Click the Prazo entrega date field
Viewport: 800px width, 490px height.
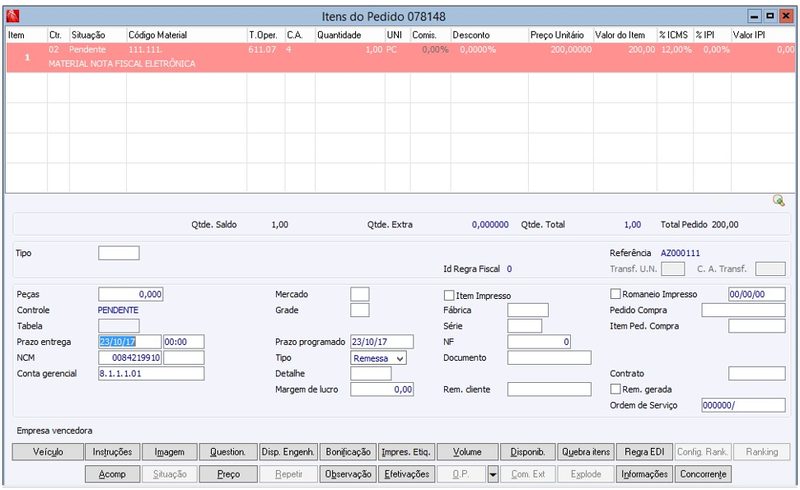130,341
